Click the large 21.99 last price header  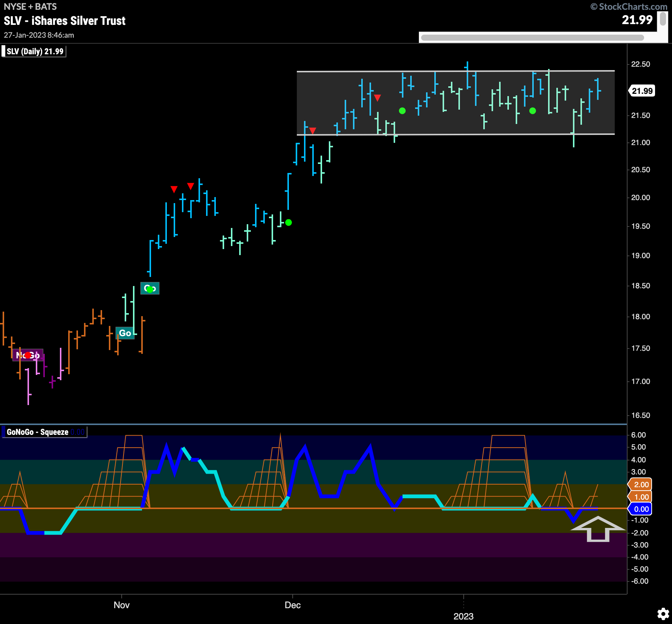click(x=637, y=20)
